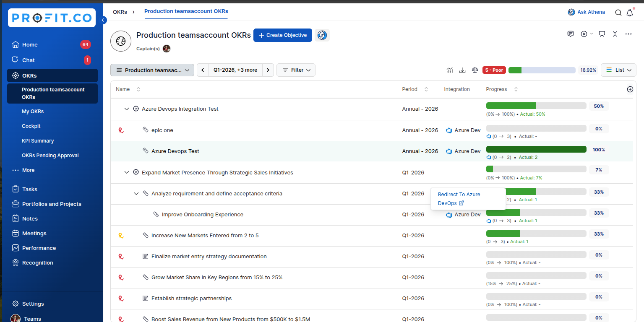Viewport: 644px width, 322px height.
Task: Sort by the Name column
Action: pyautogui.click(x=138, y=89)
